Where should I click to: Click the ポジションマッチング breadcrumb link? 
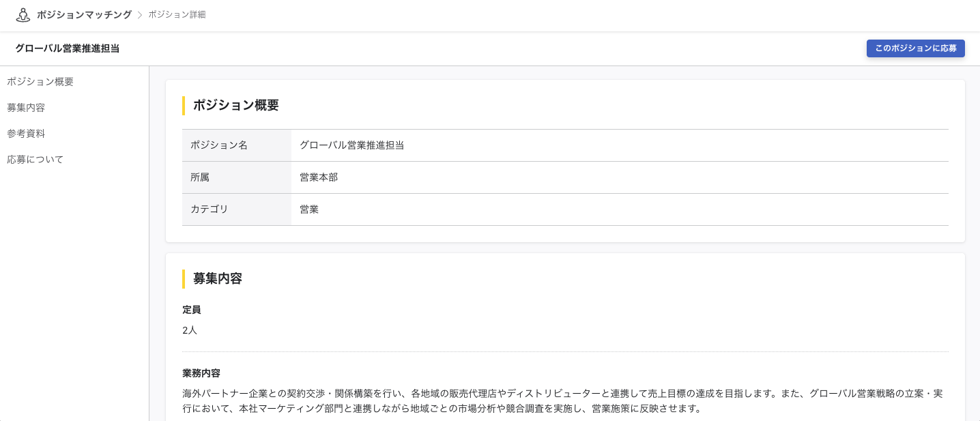[85, 14]
